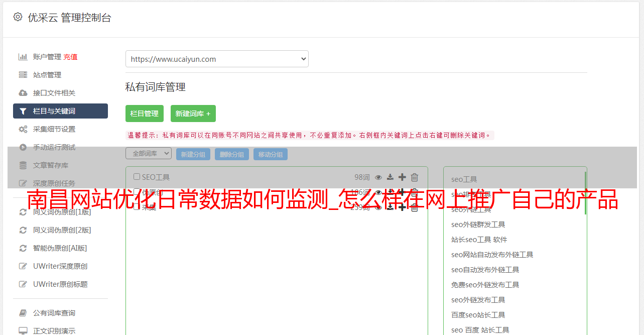Image resolution: width=644 pixels, height=335 pixels.
Task: Click the 98词 count of SEO工具
Action: [x=362, y=177]
